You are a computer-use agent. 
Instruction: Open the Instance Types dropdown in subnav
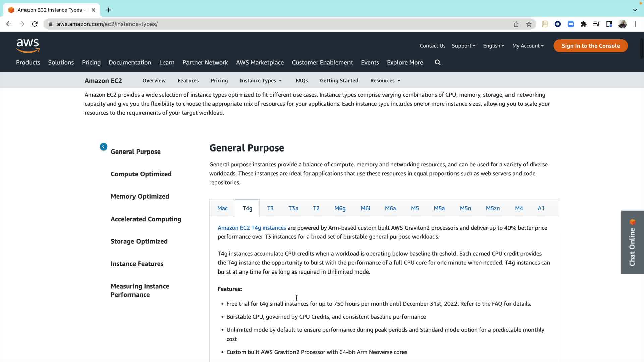(x=261, y=81)
